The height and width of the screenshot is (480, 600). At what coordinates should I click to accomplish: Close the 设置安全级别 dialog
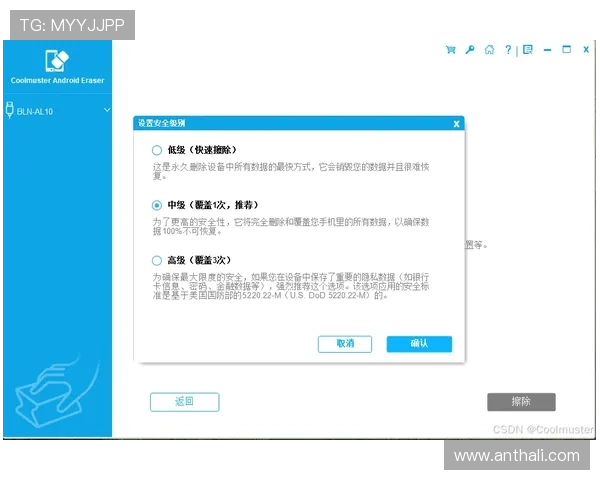click(x=456, y=124)
